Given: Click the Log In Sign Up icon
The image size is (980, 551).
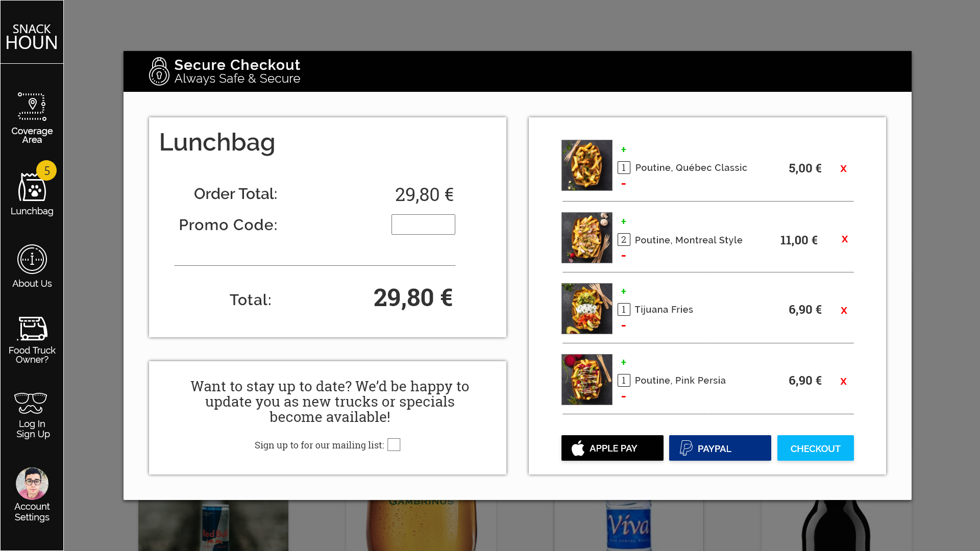Looking at the screenshot, I should coord(31,403).
